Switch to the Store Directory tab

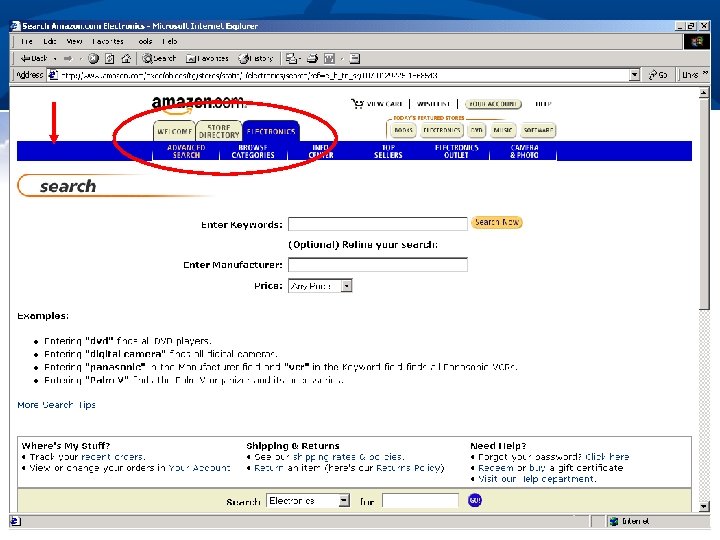219,131
